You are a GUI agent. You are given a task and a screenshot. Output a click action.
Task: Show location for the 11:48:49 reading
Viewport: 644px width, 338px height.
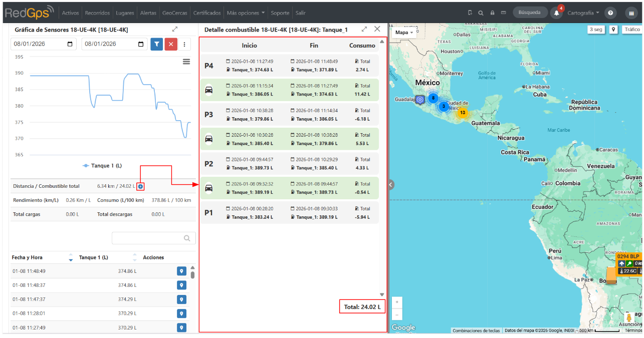point(181,271)
